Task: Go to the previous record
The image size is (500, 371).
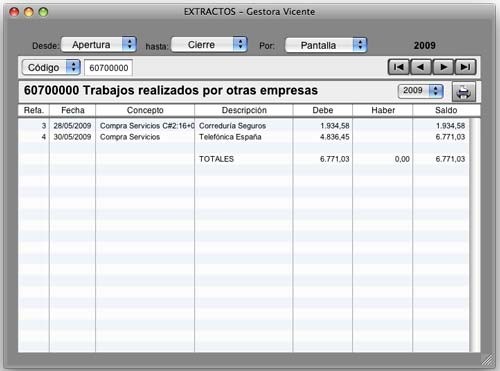Action: (x=421, y=67)
